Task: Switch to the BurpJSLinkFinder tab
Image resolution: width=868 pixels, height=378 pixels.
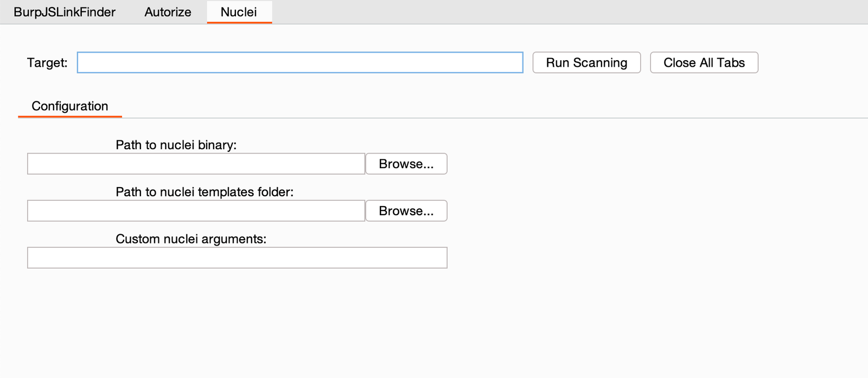Action: pyautogui.click(x=65, y=12)
